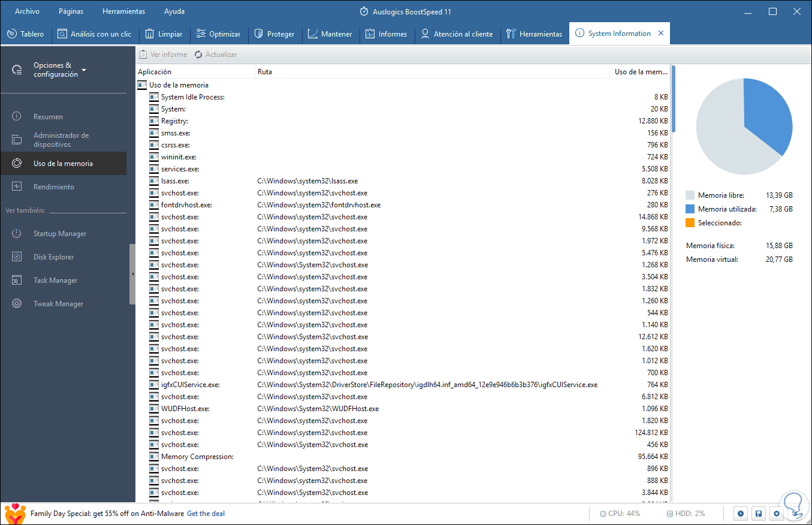Select the Uso de la memoria sidebar item
The image size is (812, 525).
pos(63,163)
